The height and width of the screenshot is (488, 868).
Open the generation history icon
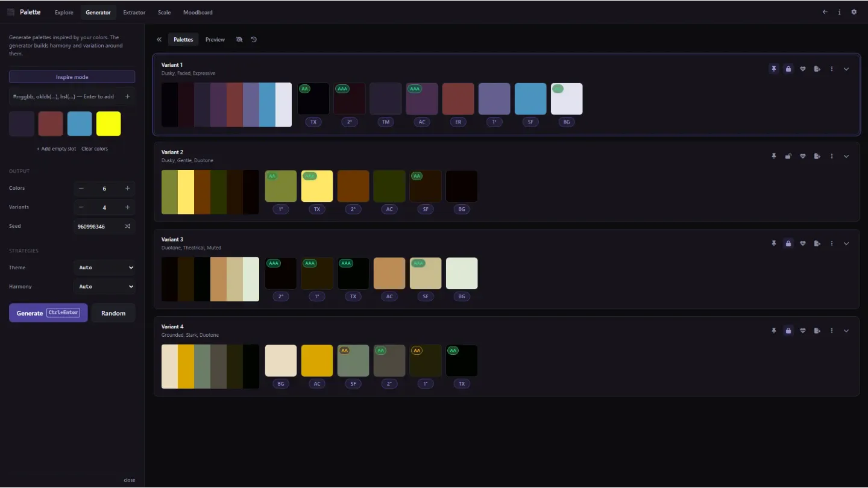tap(254, 40)
